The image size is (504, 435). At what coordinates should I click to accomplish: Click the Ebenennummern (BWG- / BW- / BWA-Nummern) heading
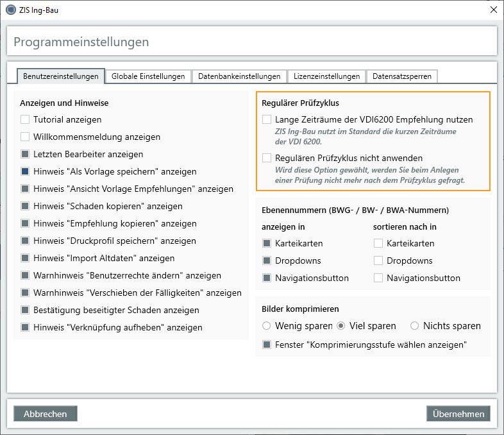(x=355, y=210)
